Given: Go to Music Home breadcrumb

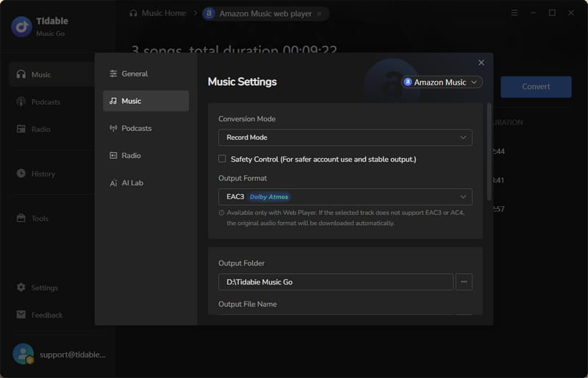Looking at the screenshot, I should (x=157, y=13).
